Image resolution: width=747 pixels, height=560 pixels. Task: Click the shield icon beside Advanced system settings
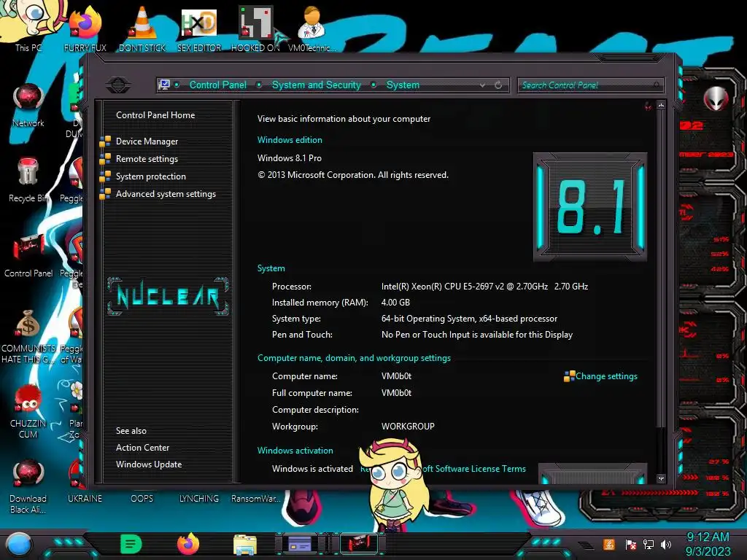pyautogui.click(x=105, y=194)
